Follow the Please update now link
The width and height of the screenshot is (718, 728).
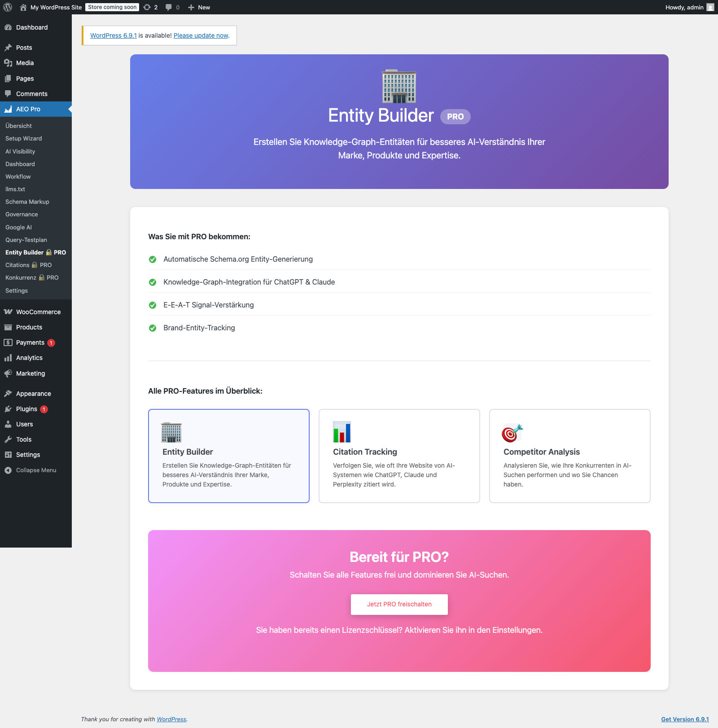201,35
